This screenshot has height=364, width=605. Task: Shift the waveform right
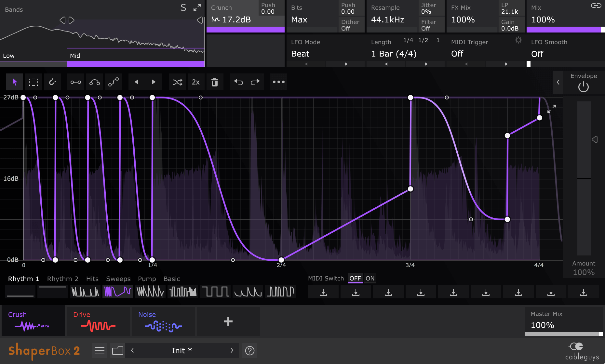point(154,82)
